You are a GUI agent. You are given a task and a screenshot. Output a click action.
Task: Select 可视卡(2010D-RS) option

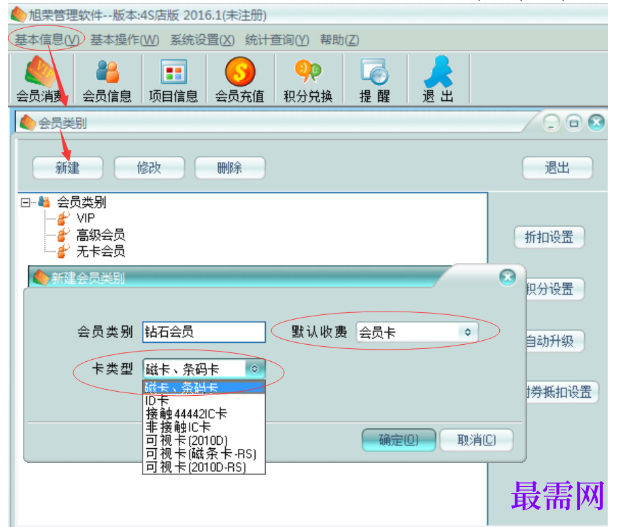click(x=204, y=467)
